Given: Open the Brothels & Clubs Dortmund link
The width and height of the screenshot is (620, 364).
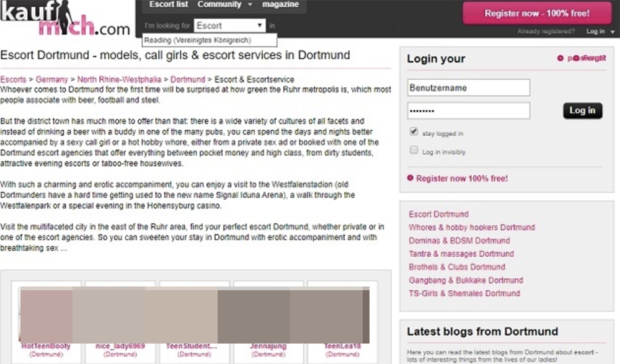Looking at the screenshot, I should point(457,267).
